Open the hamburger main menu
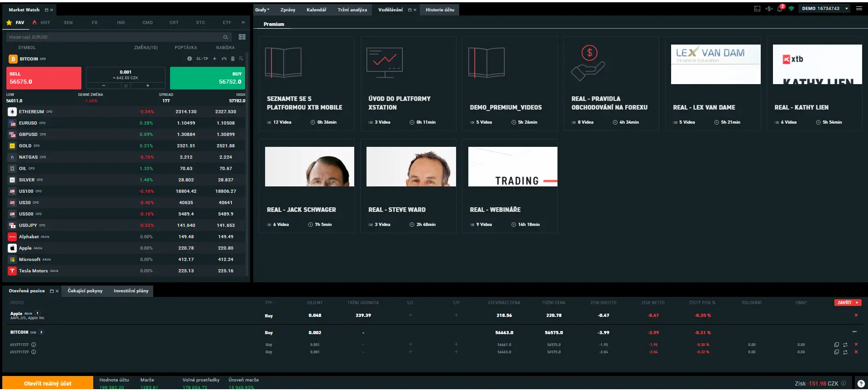The height and width of the screenshot is (391, 868). point(859,8)
